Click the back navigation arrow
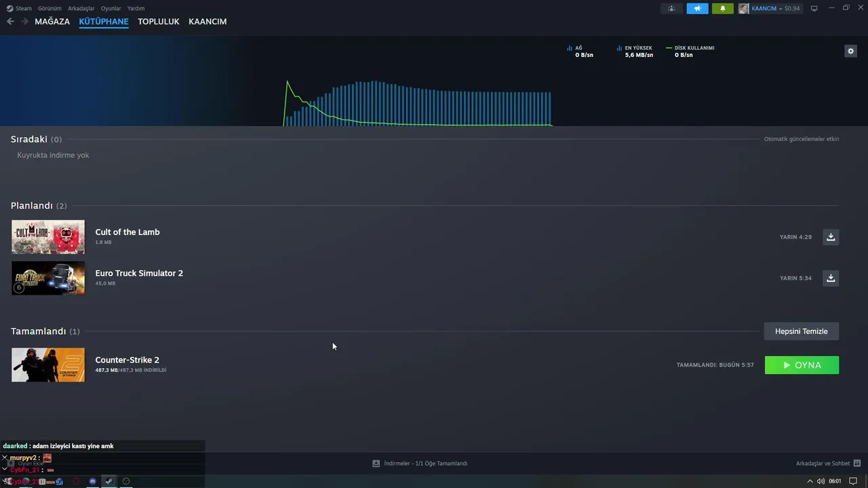This screenshot has width=868, height=488. point(10,22)
